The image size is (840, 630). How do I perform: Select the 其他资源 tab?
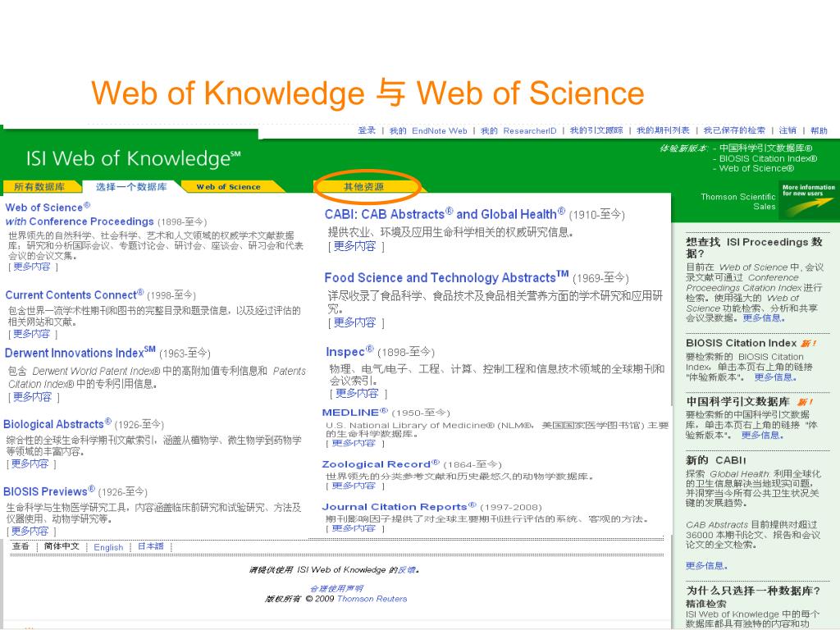coord(363,186)
